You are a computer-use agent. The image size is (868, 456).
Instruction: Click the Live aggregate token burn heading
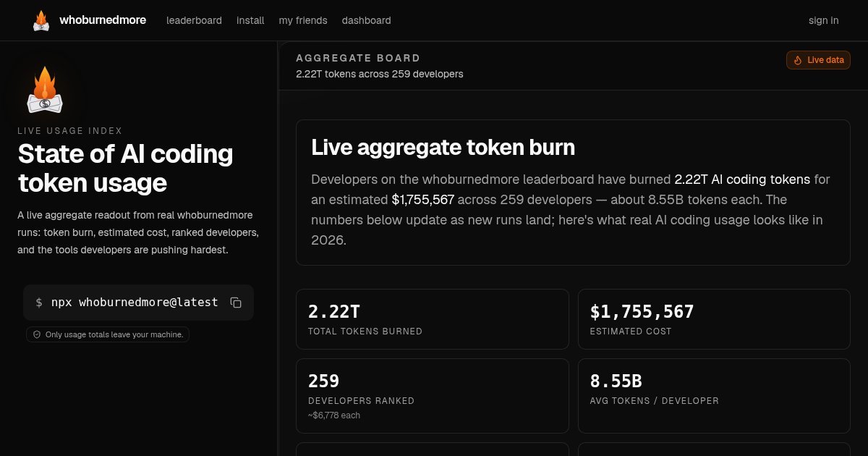[443, 147]
